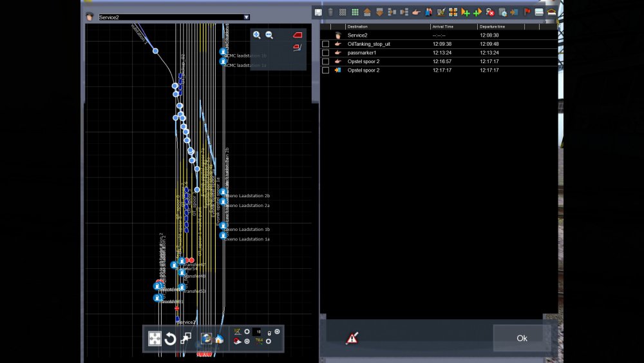Click the pointing hand toolbar icon
644x363 pixels.
[x=416, y=12]
